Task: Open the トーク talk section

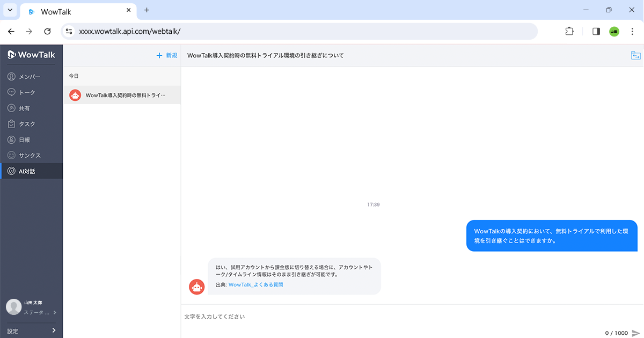Action: pyautogui.click(x=31, y=92)
